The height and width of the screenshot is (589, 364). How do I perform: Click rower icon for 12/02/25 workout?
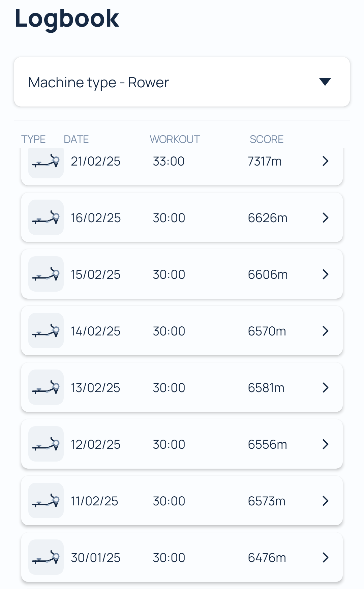click(46, 444)
